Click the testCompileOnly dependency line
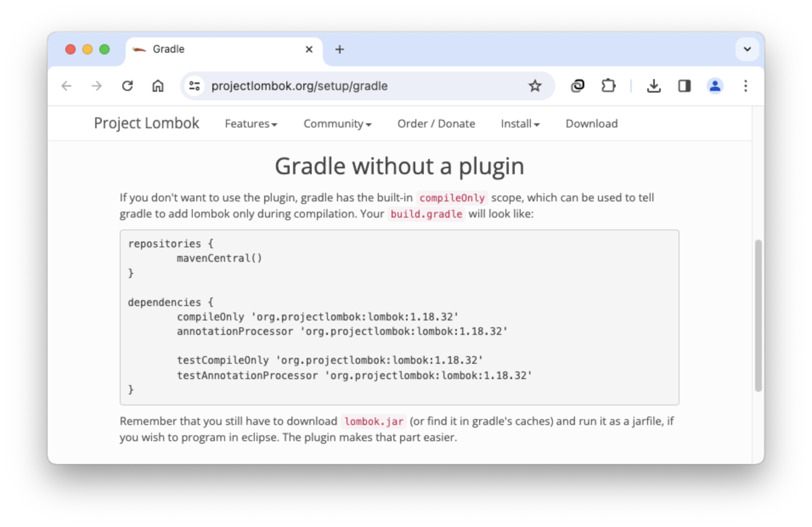The height and width of the screenshot is (527, 812). tap(330, 360)
